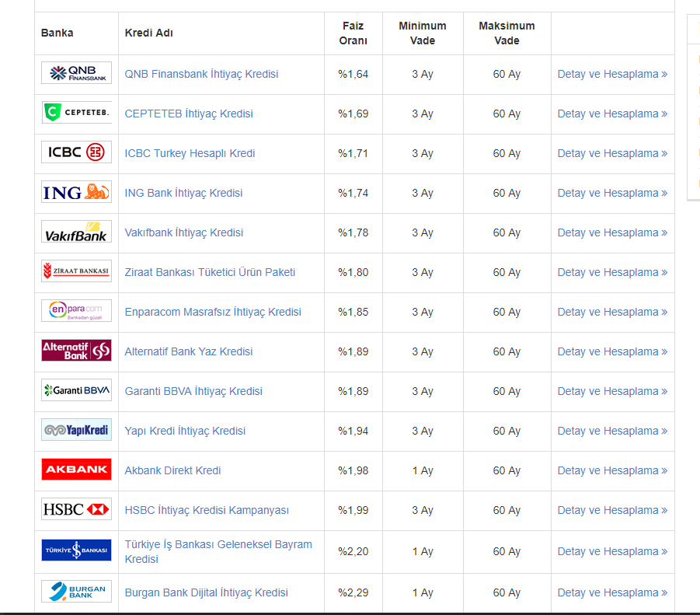Open Enparacom Masrafsız İhtiyaç Kredisi link
Image resolution: width=700 pixels, height=615 pixels.
coord(213,312)
